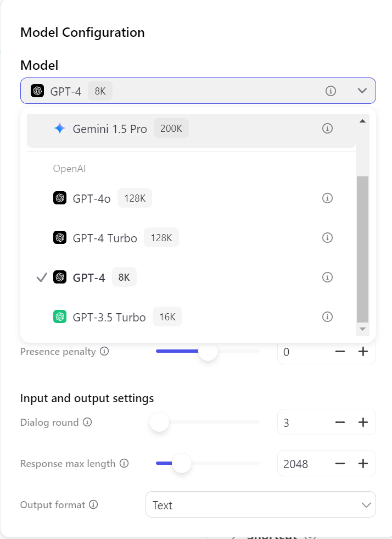Click the green GPT-3.5 Turbo logo

(59, 316)
